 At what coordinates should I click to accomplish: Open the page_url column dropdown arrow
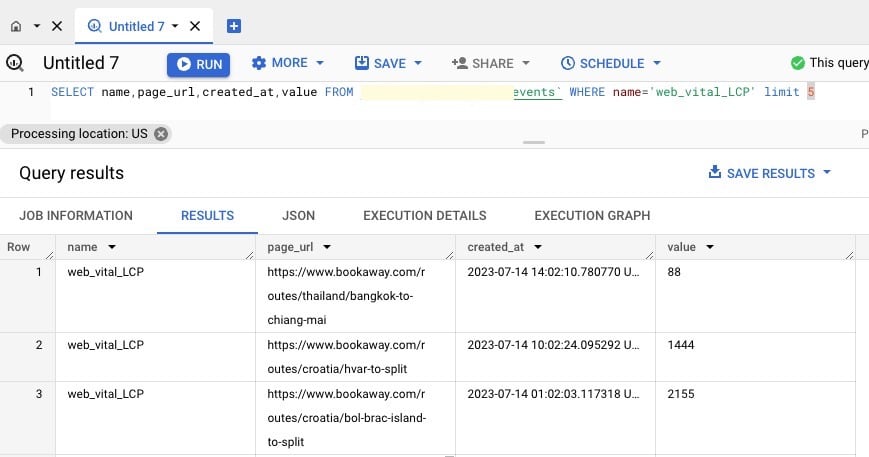pyautogui.click(x=327, y=247)
